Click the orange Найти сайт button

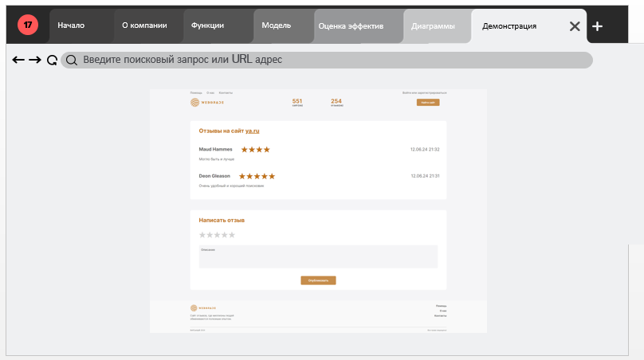[427, 103]
